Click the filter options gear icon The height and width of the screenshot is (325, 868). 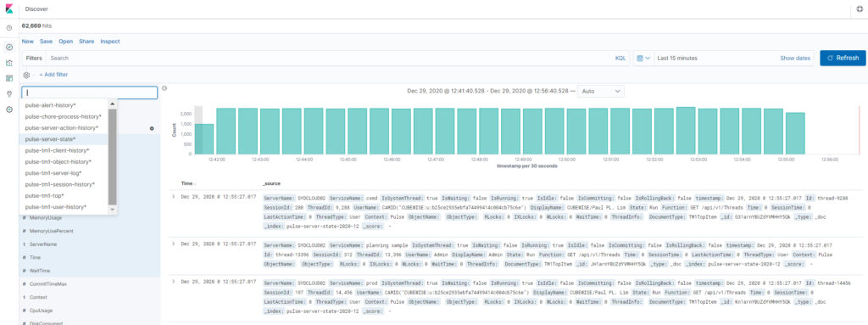point(26,75)
